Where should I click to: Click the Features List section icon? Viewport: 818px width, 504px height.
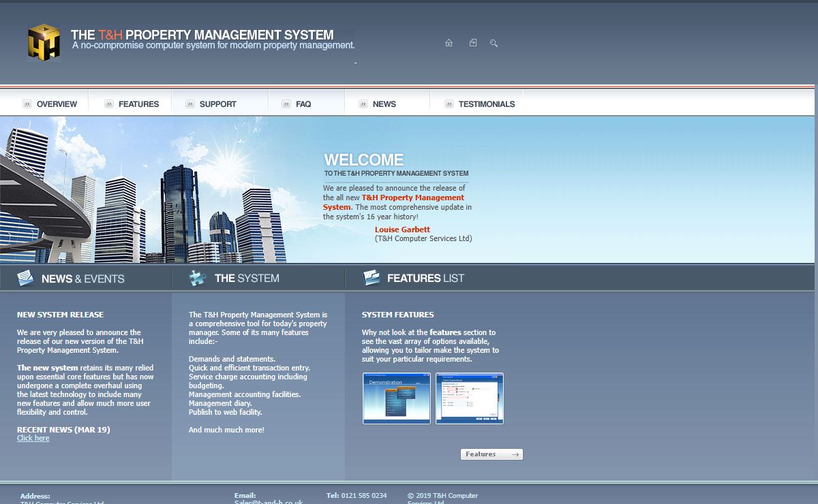pos(372,277)
